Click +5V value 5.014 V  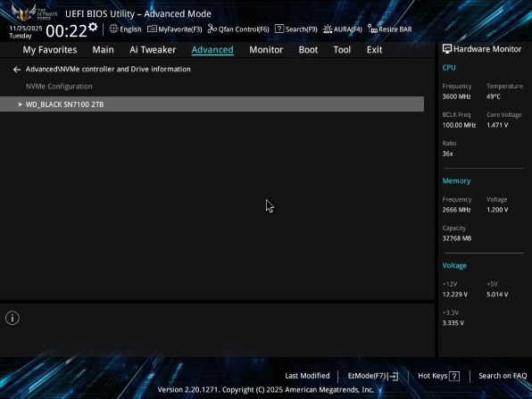497,295
